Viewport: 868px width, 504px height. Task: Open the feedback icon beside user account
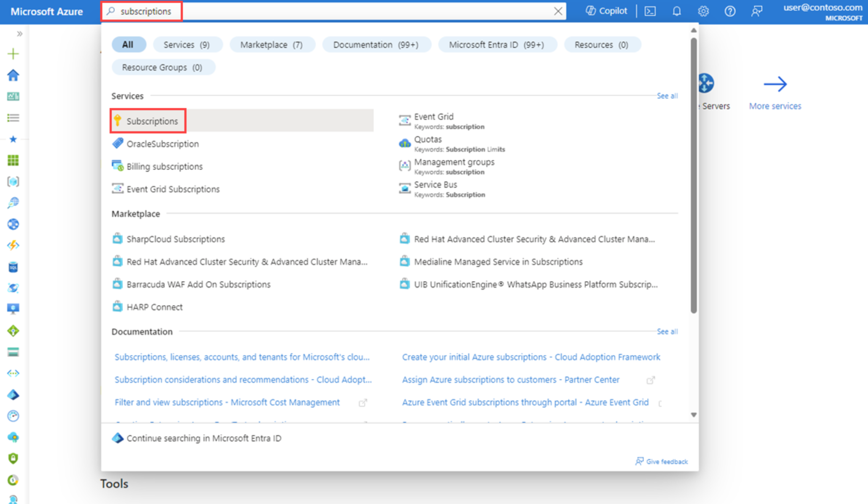point(757,11)
